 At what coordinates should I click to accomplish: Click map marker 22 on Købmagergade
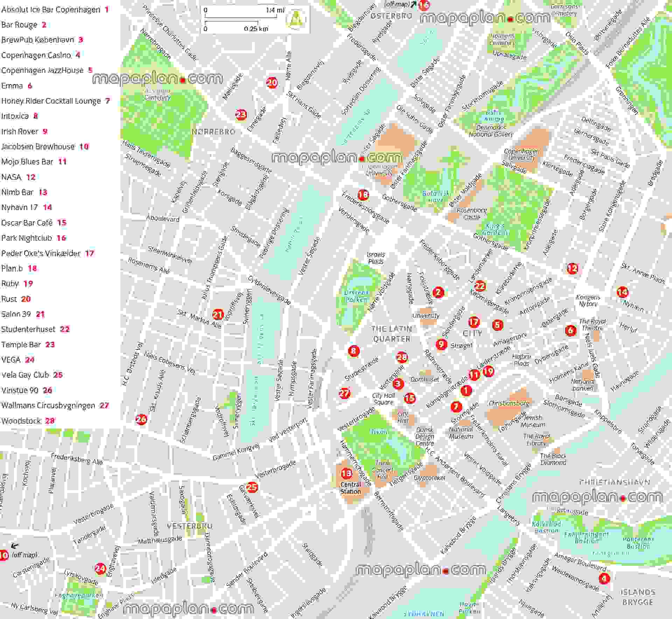480,286
